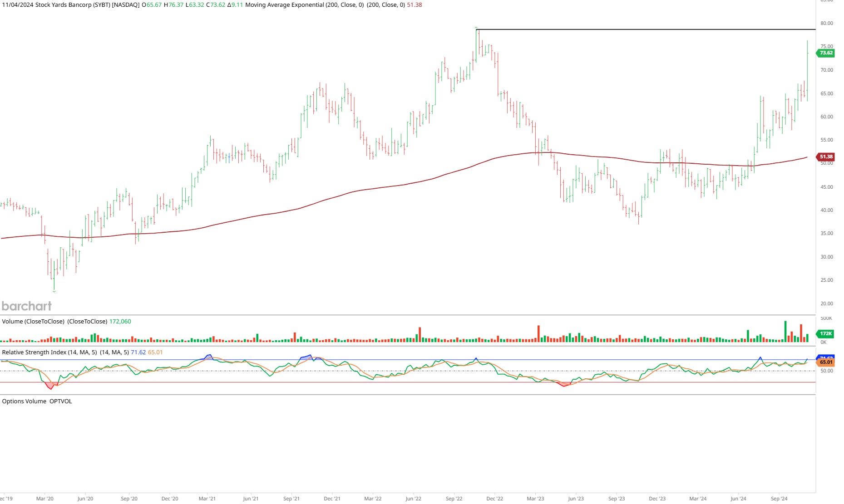Click the green 73.62 price tag
The height and width of the screenshot is (504, 844).
(825, 53)
